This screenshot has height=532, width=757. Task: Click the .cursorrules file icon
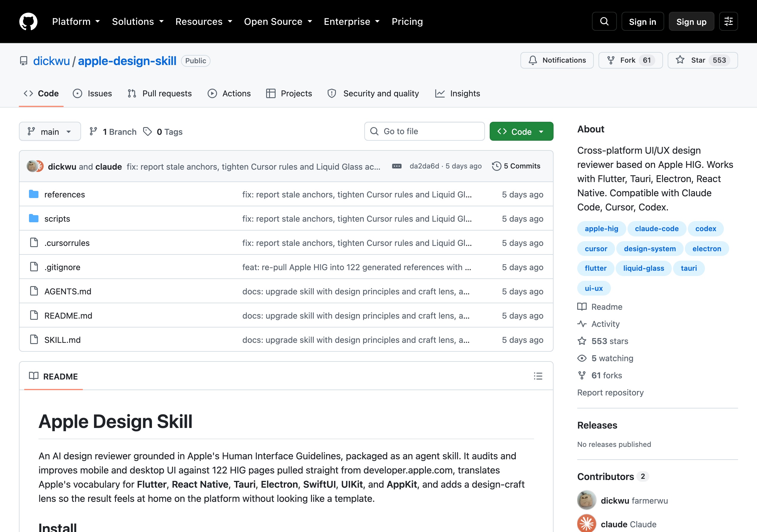(34, 243)
